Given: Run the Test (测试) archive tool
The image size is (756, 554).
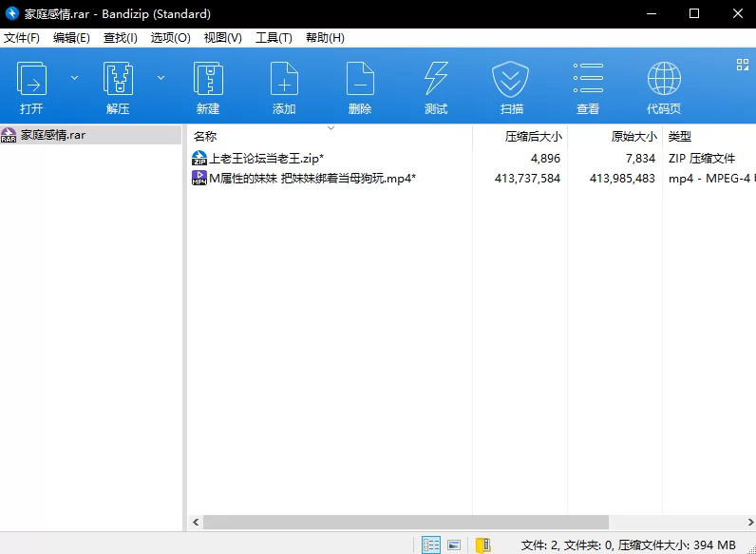Looking at the screenshot, I should click(x=436, y=86).
